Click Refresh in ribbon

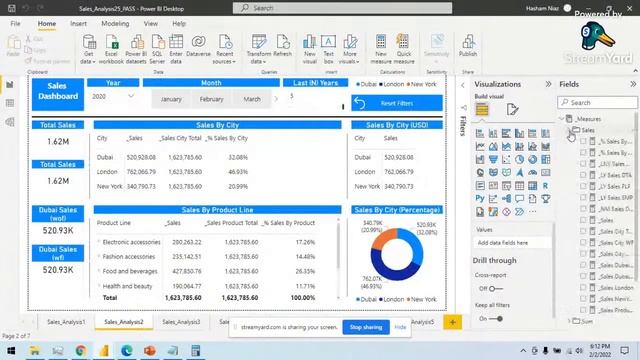tap(282, 46)
